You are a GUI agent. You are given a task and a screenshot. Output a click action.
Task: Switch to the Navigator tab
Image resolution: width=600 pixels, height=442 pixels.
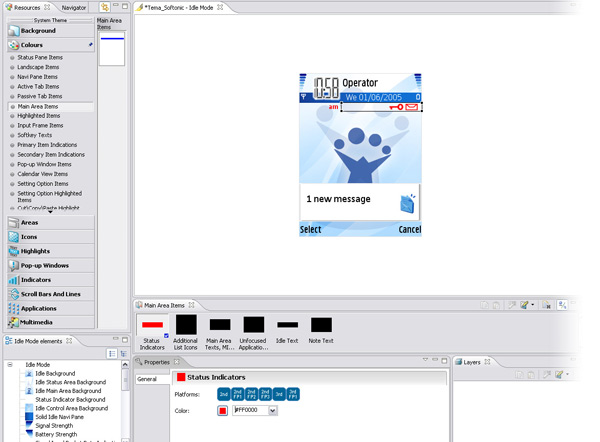[x=73, y=7]
